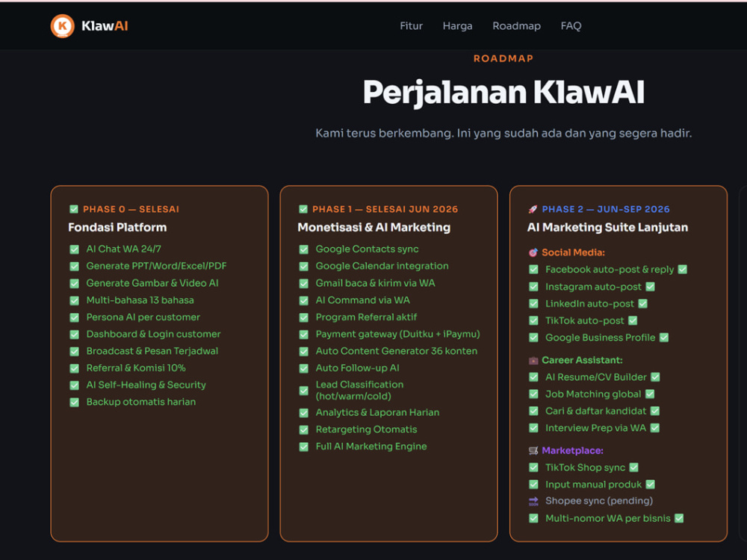Click check mark left of Multi-bahasa 13 bahasa
This screenshot has height=560, width=747.
point(74,300)
